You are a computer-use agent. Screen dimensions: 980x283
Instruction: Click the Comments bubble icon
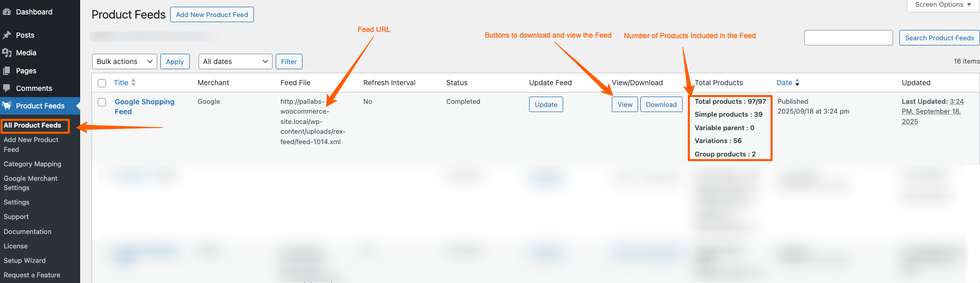(x=7, y=88)
